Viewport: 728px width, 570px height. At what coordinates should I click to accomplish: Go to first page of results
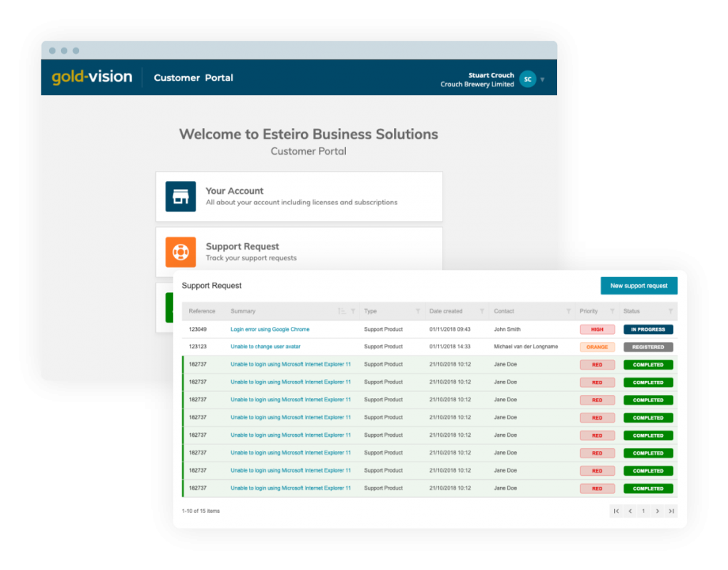(x=616, y=511)
